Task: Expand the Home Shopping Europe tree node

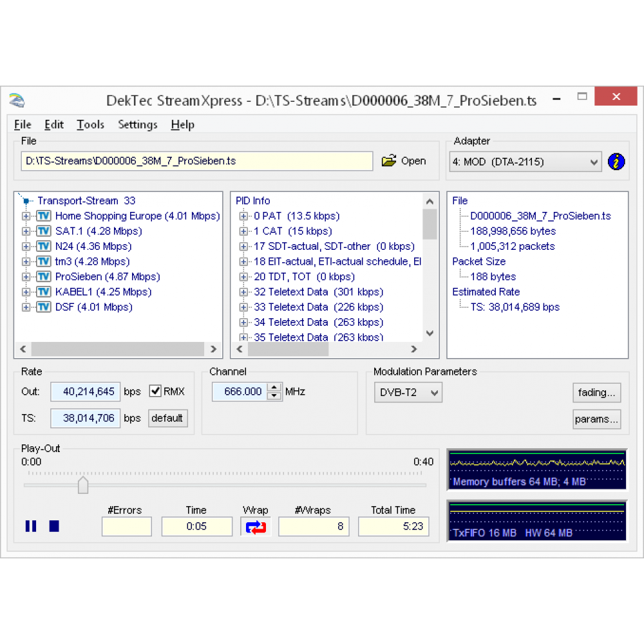Action: (x=26, y=216)
